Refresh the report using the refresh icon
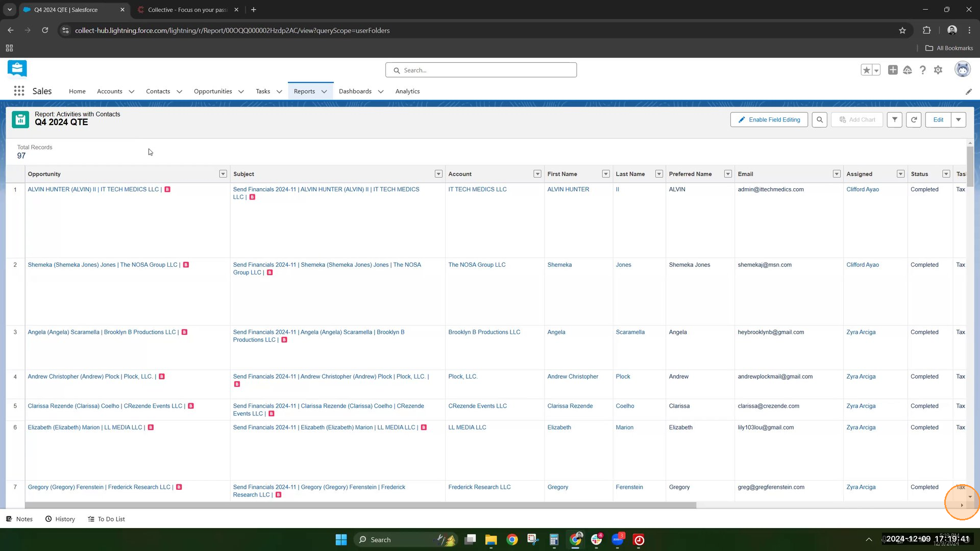Image resolution: width=980 pixels, height=551 pixels. coord(914,120)
